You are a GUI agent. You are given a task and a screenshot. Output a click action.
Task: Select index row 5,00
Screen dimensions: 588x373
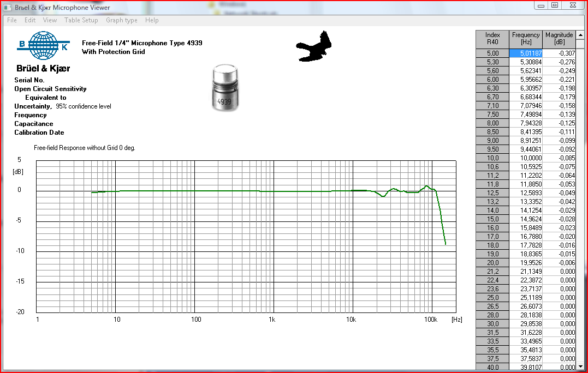pyautogui.click(x=492, y=53)
